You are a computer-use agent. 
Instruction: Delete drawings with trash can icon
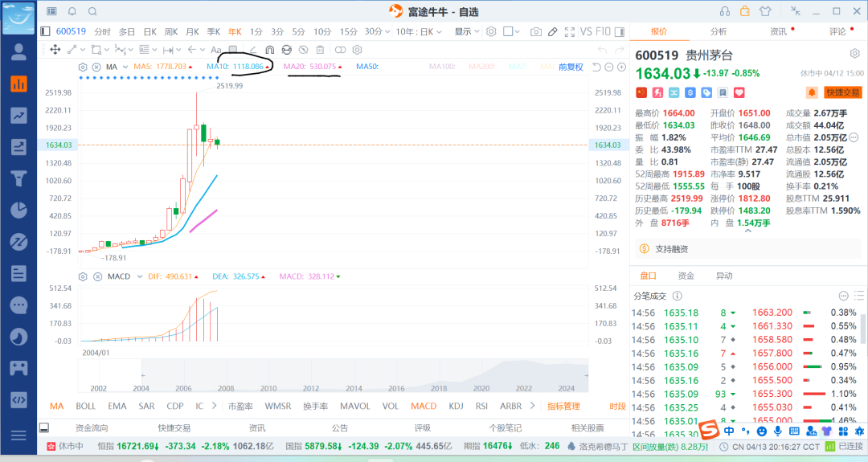[x=320, y=50]
